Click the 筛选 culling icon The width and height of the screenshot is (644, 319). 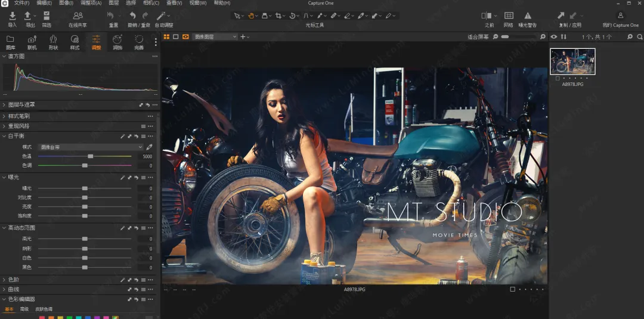(47, 16)
